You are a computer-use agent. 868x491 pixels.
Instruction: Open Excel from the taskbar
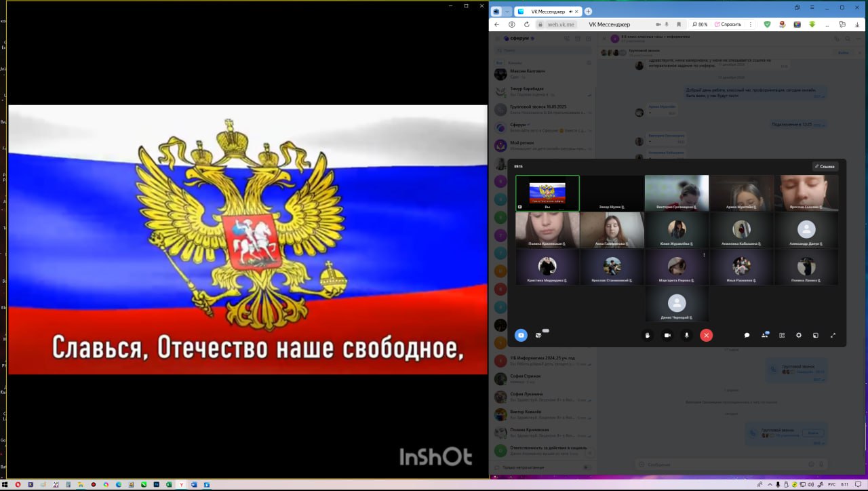point(169,485)
